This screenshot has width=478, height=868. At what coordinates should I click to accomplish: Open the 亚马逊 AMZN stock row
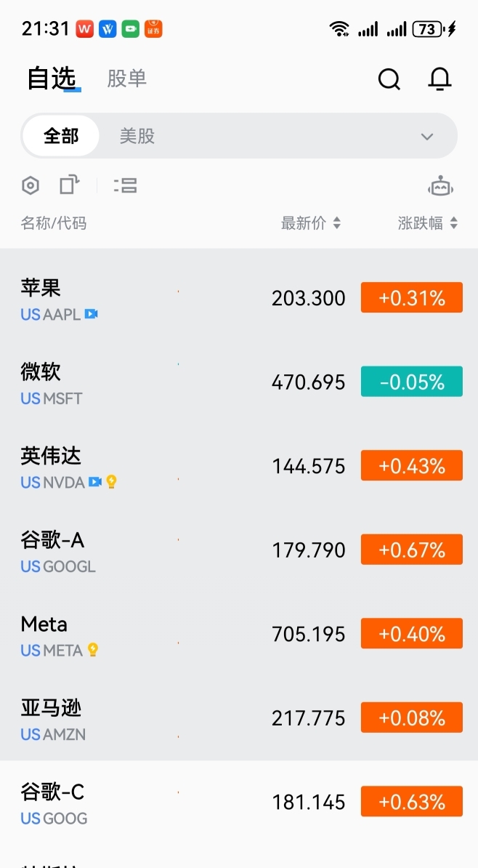(239, 718)
